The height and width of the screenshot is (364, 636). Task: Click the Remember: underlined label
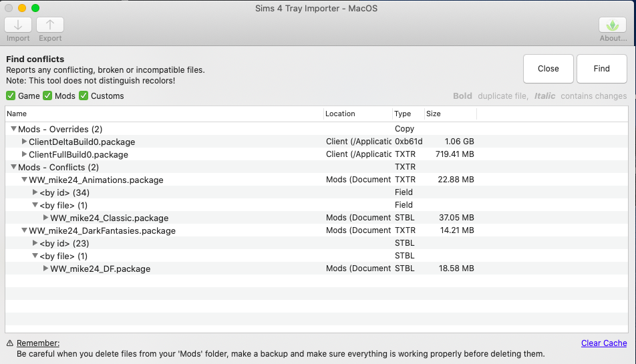[38, 343]
